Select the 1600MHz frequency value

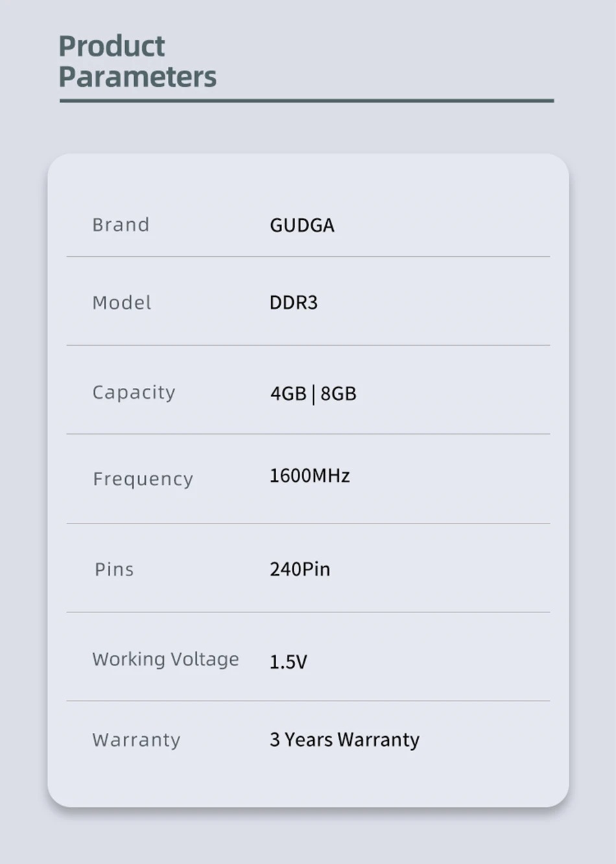click(x=309, y=475)
